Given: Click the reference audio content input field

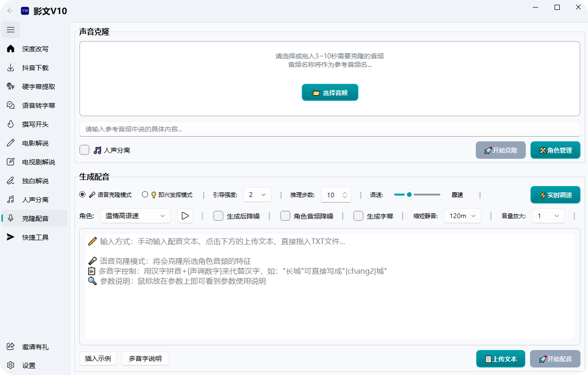Looking at the screenshot, I should click(330, 129).
